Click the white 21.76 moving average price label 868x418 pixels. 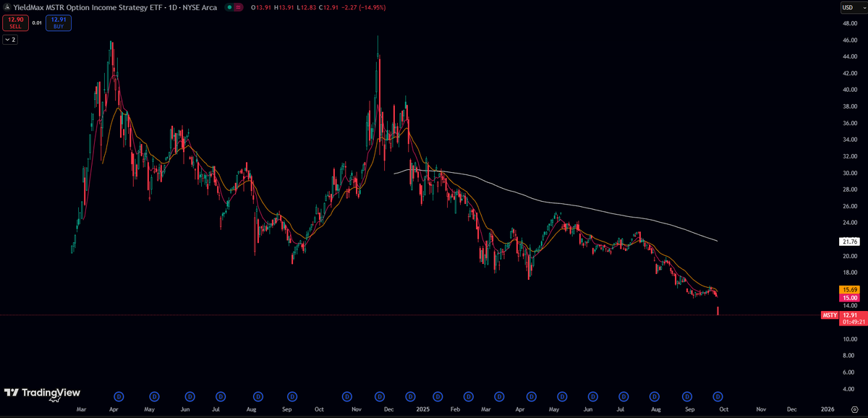click(x=848, y=242)
